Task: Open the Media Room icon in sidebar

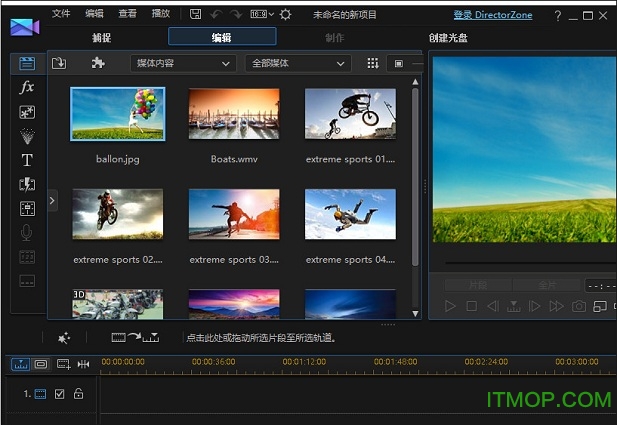Action: coord(27,63)
